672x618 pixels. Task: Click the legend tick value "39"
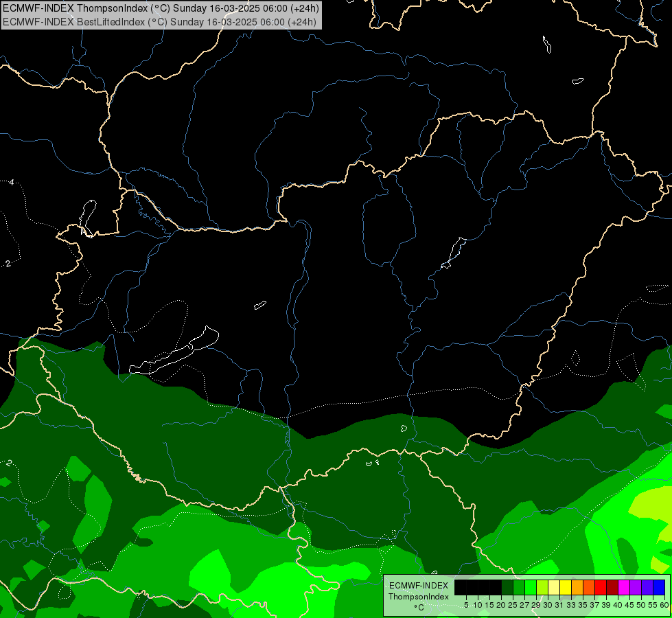[x=606, y=605]
